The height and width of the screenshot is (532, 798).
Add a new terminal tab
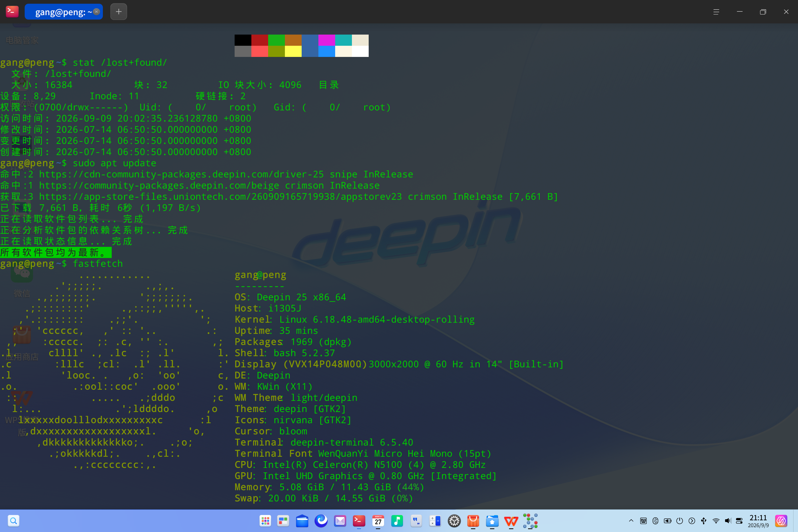pyautogui.click(x=118, y=12)
